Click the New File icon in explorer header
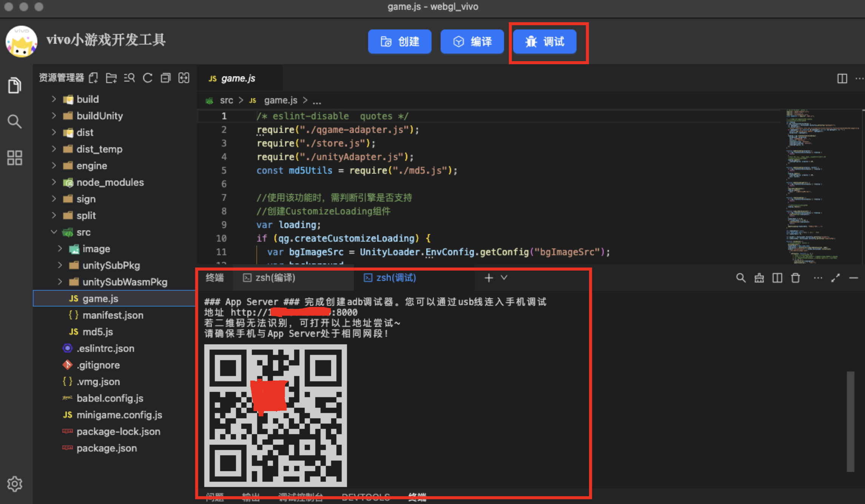 93,78
